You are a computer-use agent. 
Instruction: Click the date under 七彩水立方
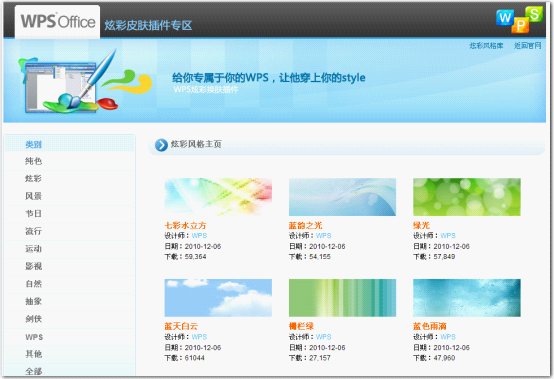(x=203, y=246)
